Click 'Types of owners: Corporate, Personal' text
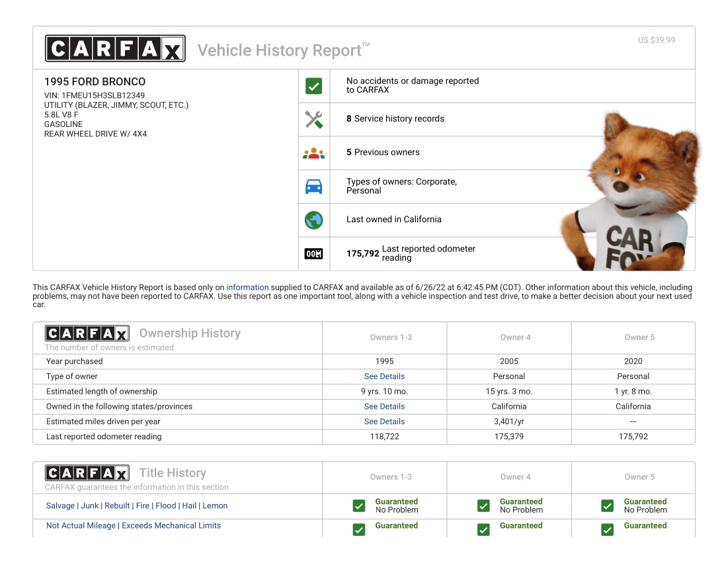Viewport: 728px width, 563px height. tap(401, 187)
